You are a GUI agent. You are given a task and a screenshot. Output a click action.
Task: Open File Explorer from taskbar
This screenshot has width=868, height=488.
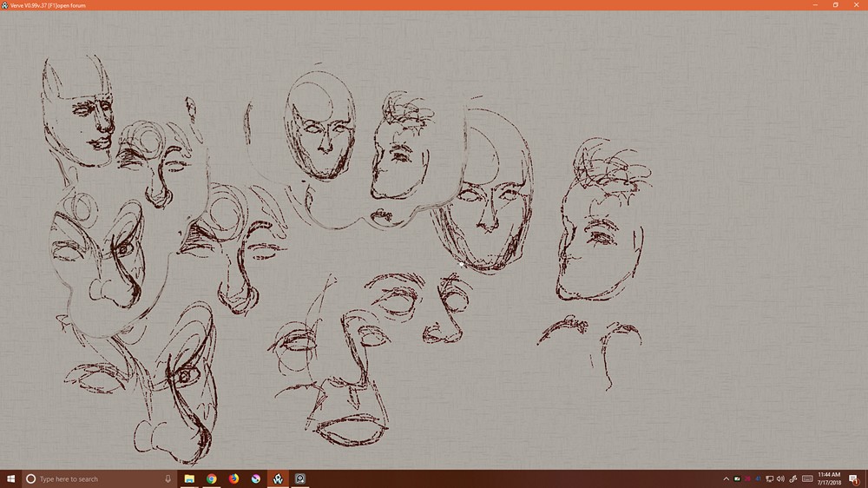coord(189,478)
